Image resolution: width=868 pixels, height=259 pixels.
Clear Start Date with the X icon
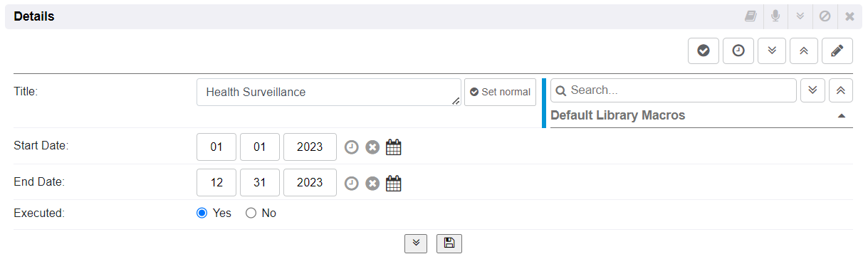coord(372,147)
